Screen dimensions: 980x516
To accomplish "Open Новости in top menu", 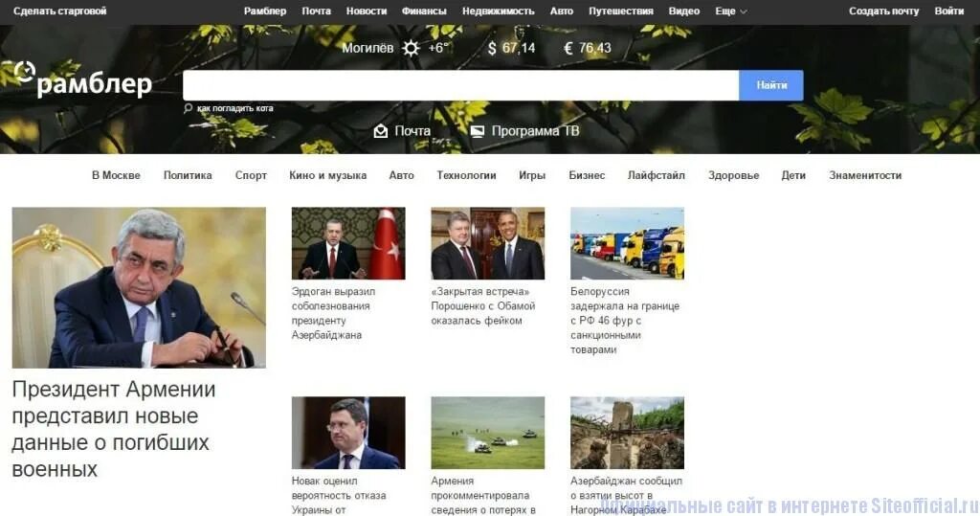I will (367, 11).
